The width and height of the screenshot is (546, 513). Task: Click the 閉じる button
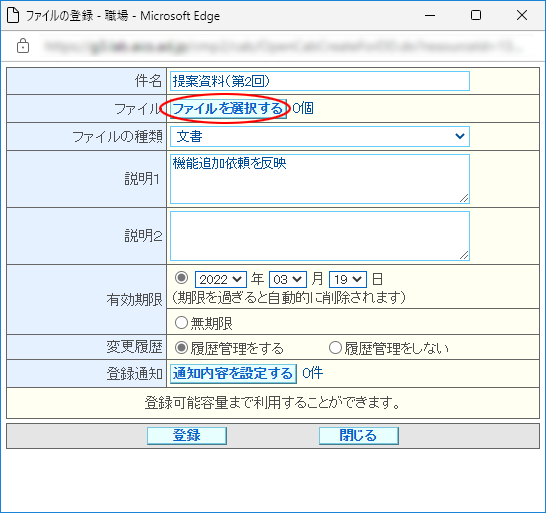359,436
